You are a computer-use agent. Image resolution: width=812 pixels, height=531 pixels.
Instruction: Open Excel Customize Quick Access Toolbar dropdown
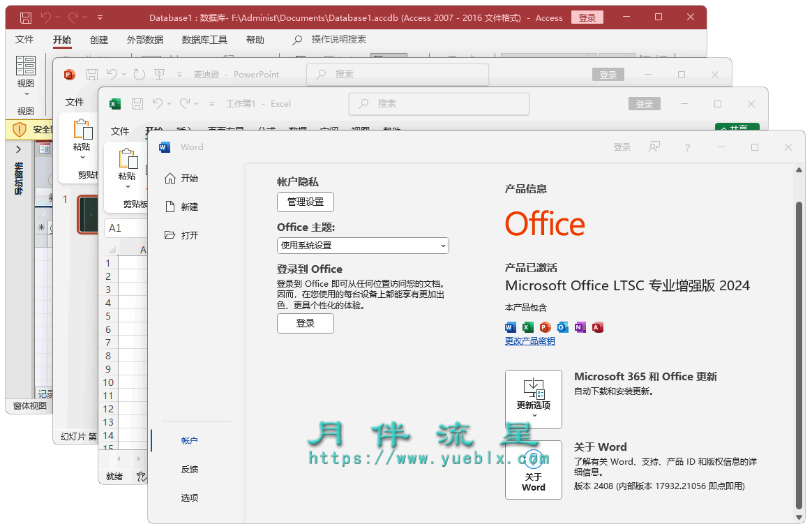212,103
